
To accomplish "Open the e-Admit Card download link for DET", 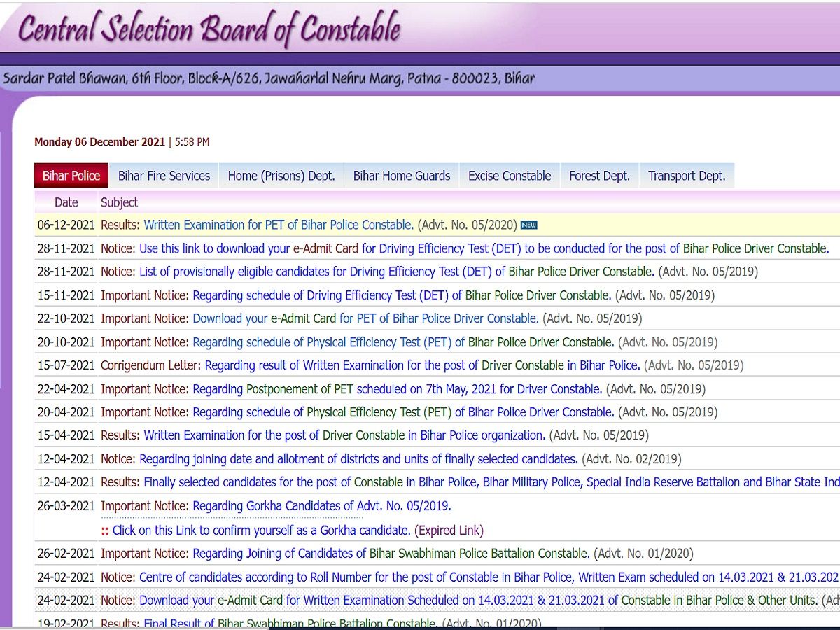I will pyautogui.click(x=484, y=248).
